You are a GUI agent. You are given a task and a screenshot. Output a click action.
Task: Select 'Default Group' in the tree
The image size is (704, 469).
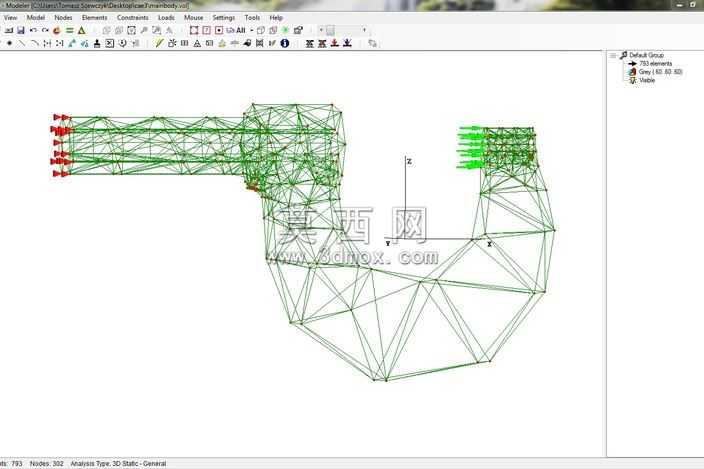646,55
